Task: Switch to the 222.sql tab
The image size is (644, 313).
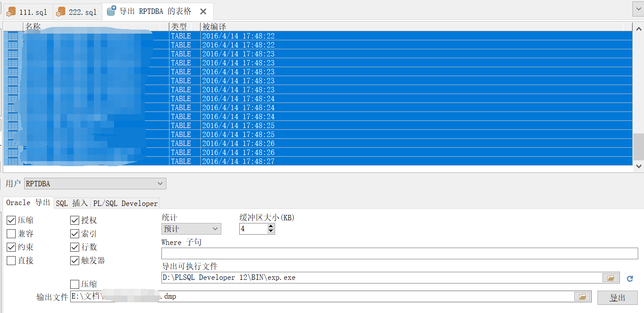Action: 78,12
